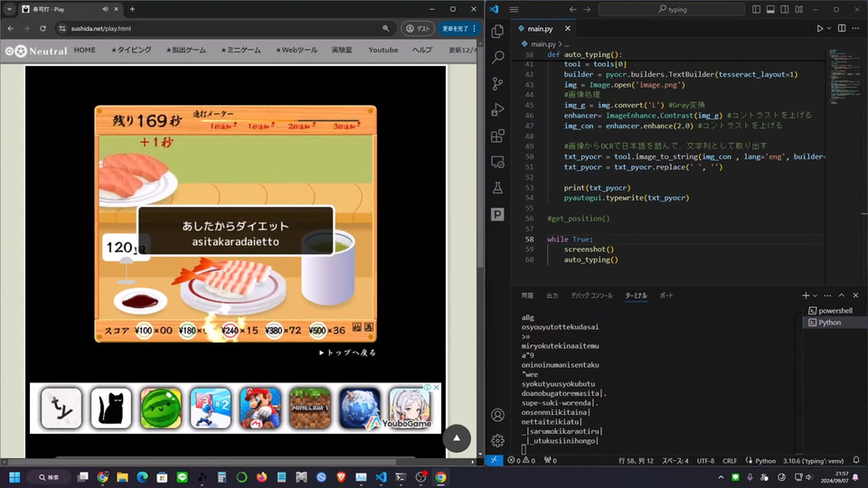The height and width of the screenshot is (488, 868).
Task: Click the トップへ戻る link below game
Action: [347, 352]
